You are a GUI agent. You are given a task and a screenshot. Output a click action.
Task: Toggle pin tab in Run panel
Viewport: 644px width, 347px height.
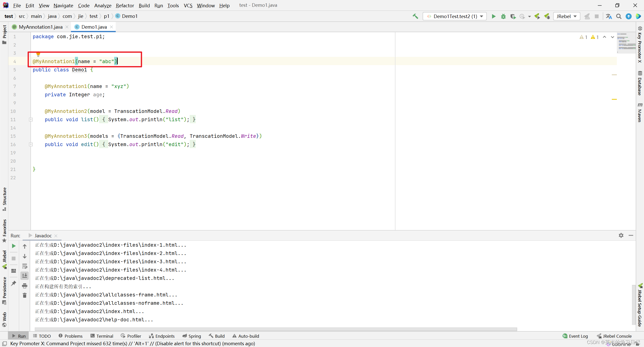point(14,283)
